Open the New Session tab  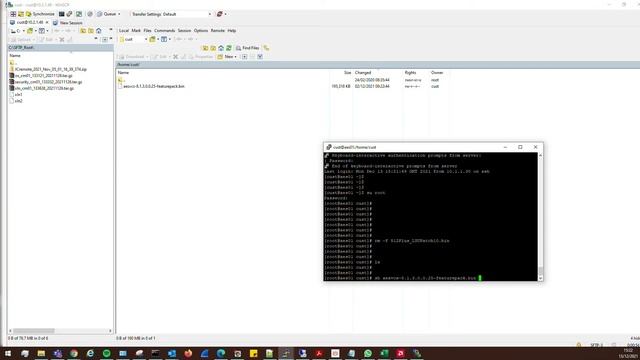point(68,22)
